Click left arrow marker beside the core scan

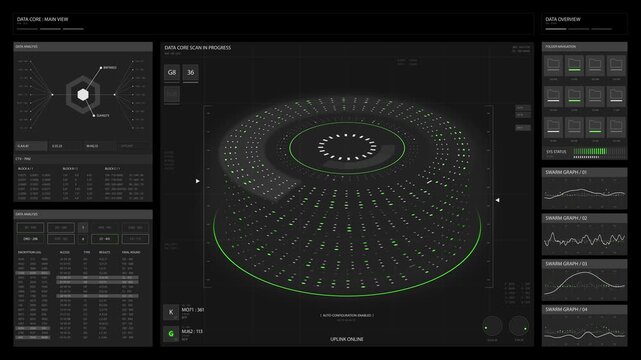[197, 181]
